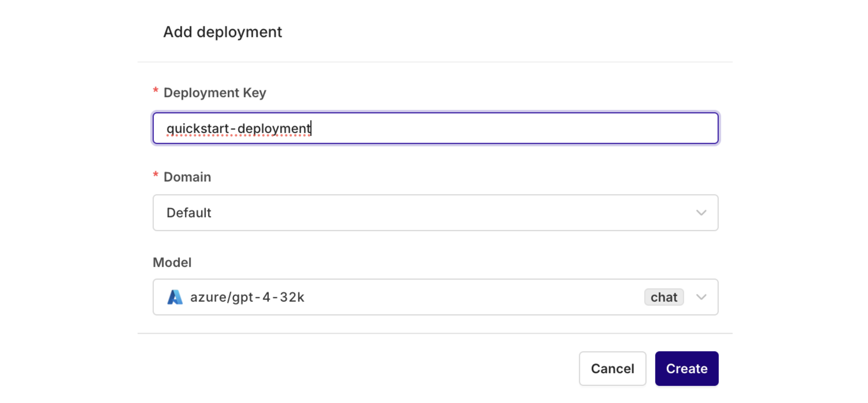Click the chat badge in Model selector

point(664,297)
